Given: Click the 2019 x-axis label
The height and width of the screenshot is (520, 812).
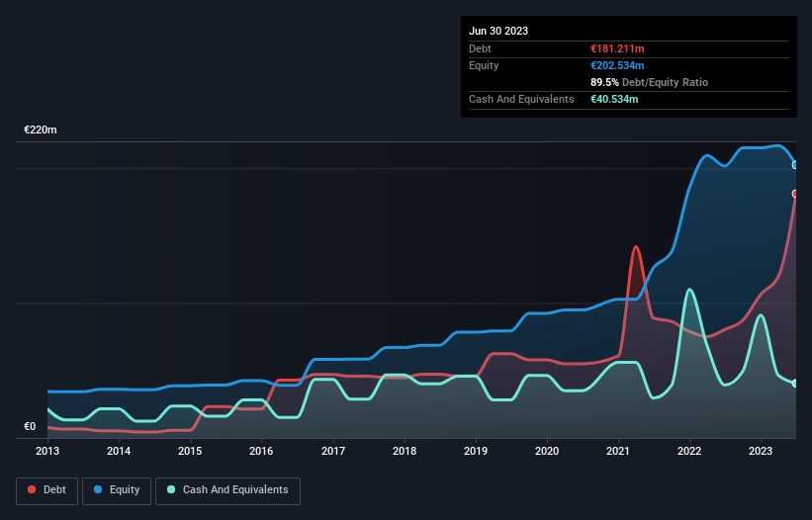Looking at the screenshot, I should point(476,451).
